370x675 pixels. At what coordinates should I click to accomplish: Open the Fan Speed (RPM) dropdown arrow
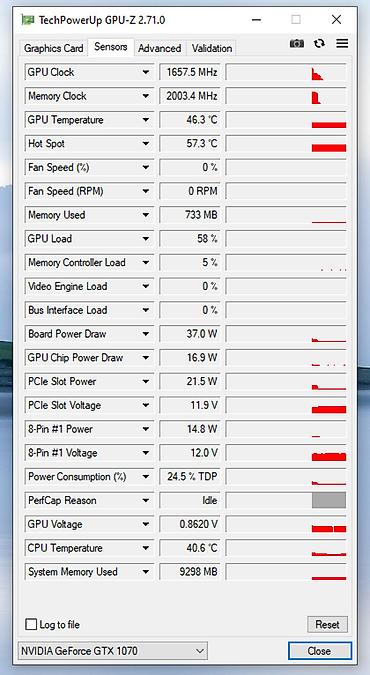coord(146,191)
